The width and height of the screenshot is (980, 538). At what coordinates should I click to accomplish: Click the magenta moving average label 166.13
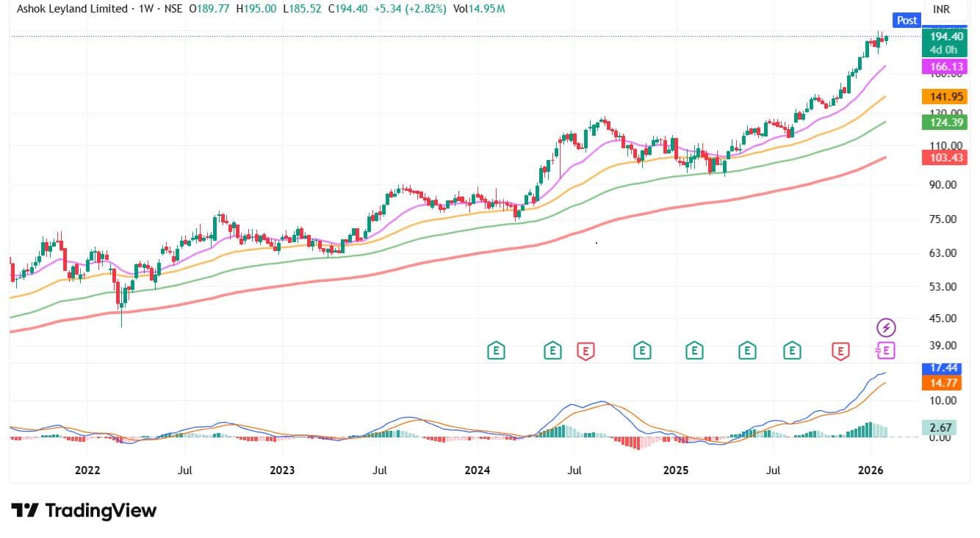[x=945, y=66]
